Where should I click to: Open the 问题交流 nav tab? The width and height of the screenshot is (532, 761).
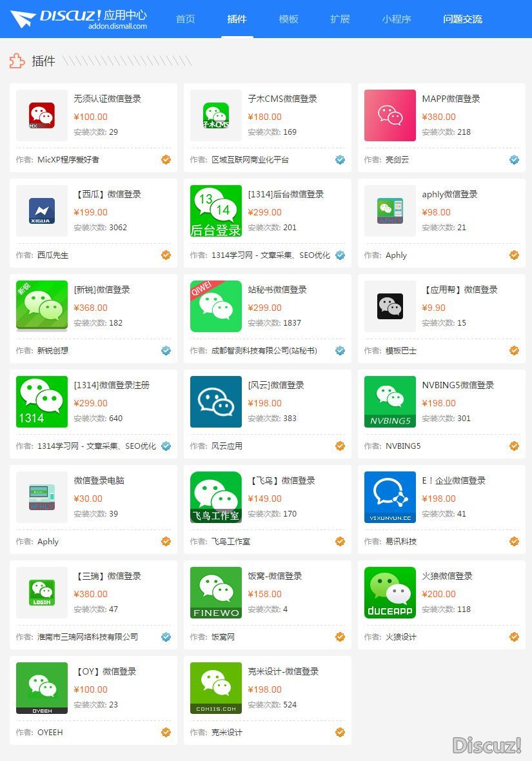pyautogui.click(x=462, y=19)
